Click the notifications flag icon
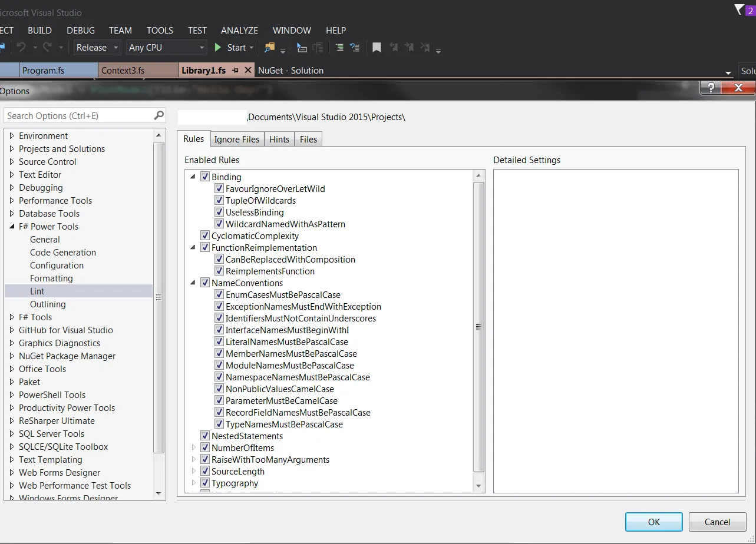The height and width of the screenshot is (544, 756). [x=739, y=9]
